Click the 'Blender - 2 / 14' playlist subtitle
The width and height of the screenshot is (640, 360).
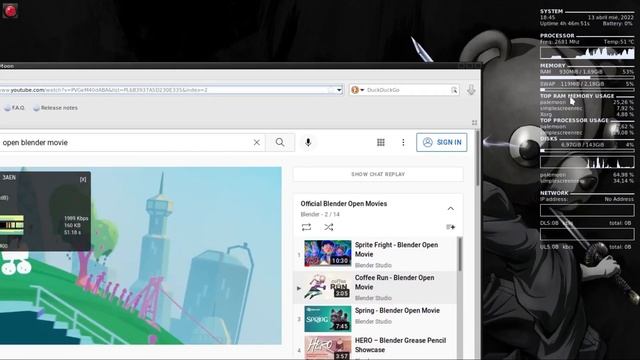(320, 214)
